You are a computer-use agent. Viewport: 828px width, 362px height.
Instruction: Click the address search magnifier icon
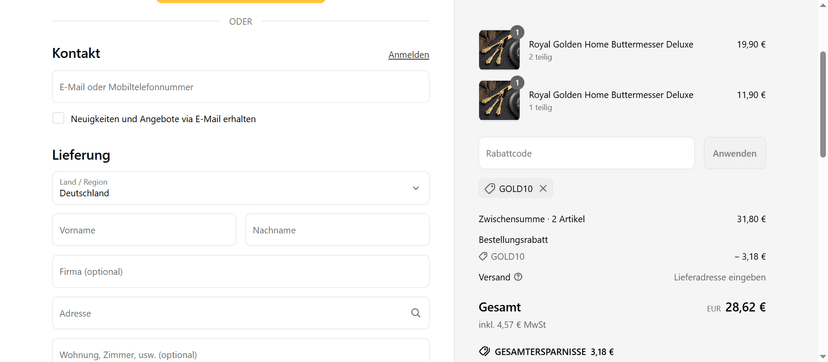(x=416, y=313)
